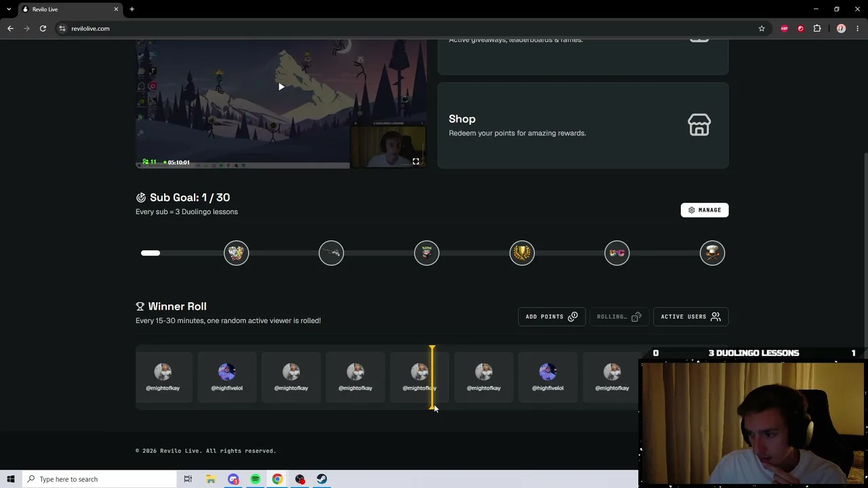Click the stream timer '05:10:01'
The image size is (868, 488).
coord(178,163)
